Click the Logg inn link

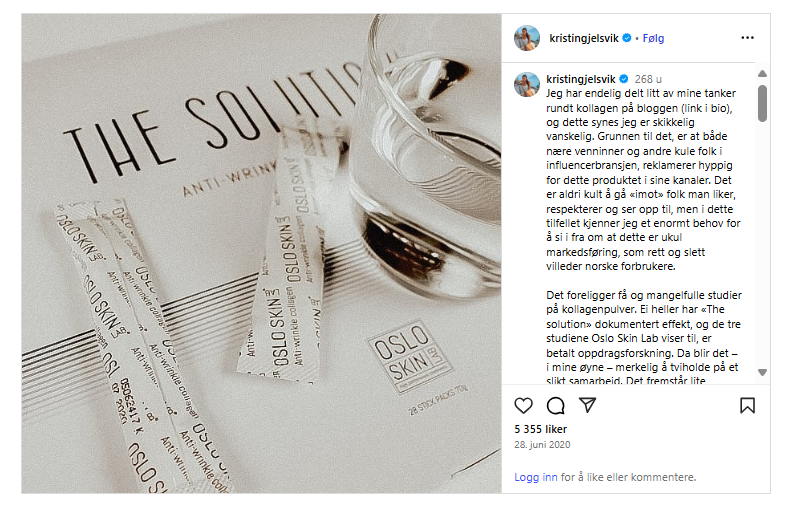(x=536, y=477)
